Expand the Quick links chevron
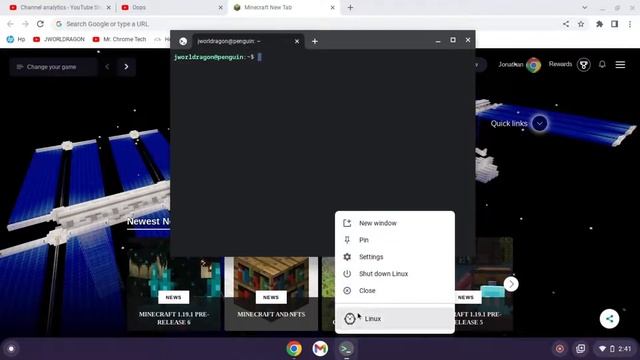Image resolution: width=640 pixels, height=360 pixels. [540, 123]
